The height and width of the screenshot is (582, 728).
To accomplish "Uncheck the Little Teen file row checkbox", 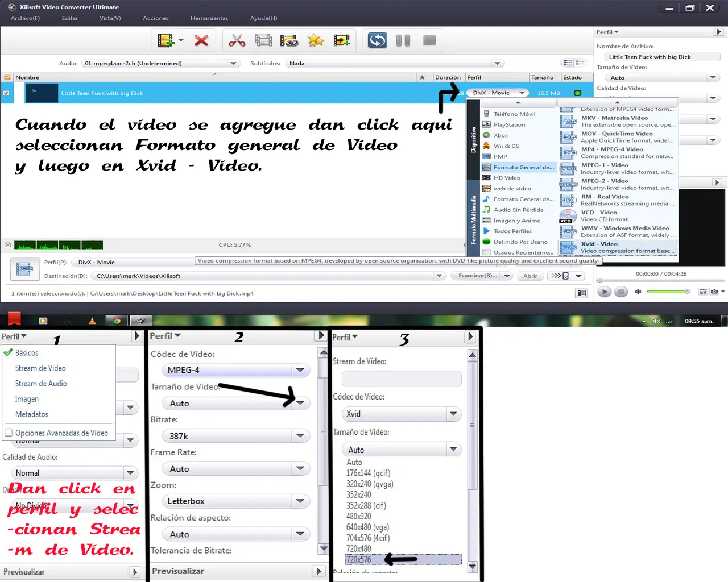I will 6,93.
